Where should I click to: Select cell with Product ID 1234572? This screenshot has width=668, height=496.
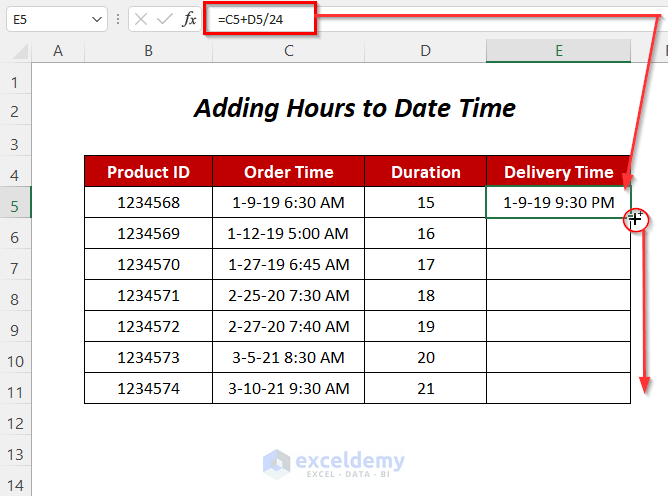(x=148, y=326)
